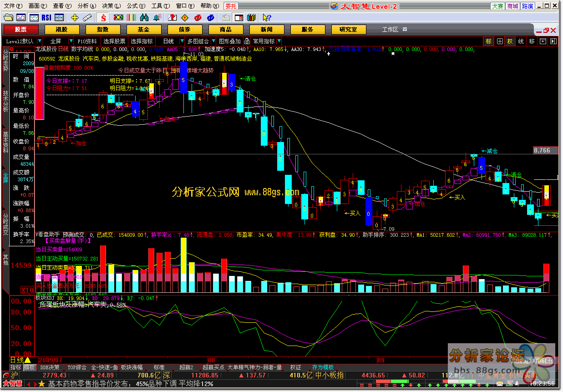Toggle the 权 ex-rights button

point(510,41)
